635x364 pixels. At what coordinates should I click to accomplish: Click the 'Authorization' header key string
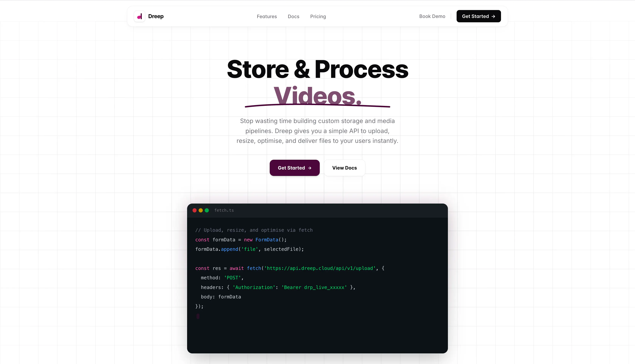pos(254,287)
